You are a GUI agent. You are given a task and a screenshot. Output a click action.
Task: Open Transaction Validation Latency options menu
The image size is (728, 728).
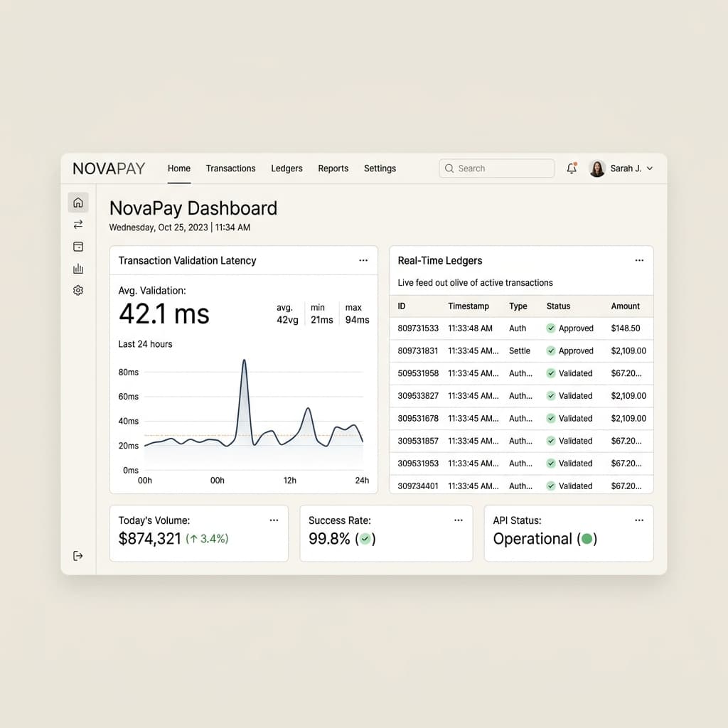pos(363,260)
